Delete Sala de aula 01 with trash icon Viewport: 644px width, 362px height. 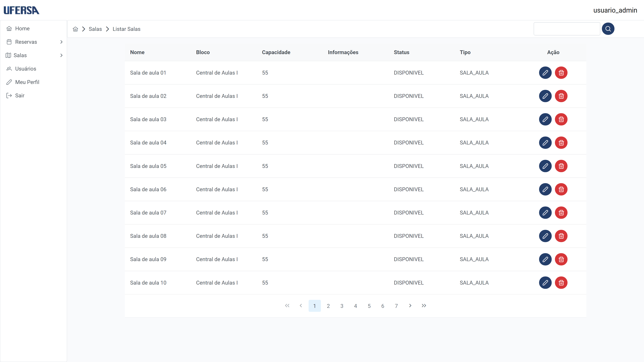coord(561,73)
